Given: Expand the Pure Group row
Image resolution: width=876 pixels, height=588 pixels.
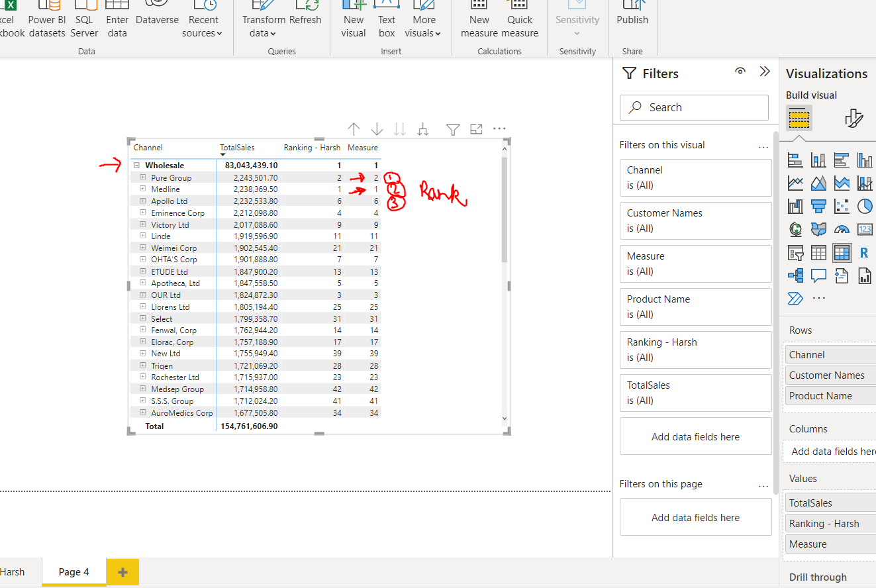Looking at the screenshot, I should click(142, 177).
